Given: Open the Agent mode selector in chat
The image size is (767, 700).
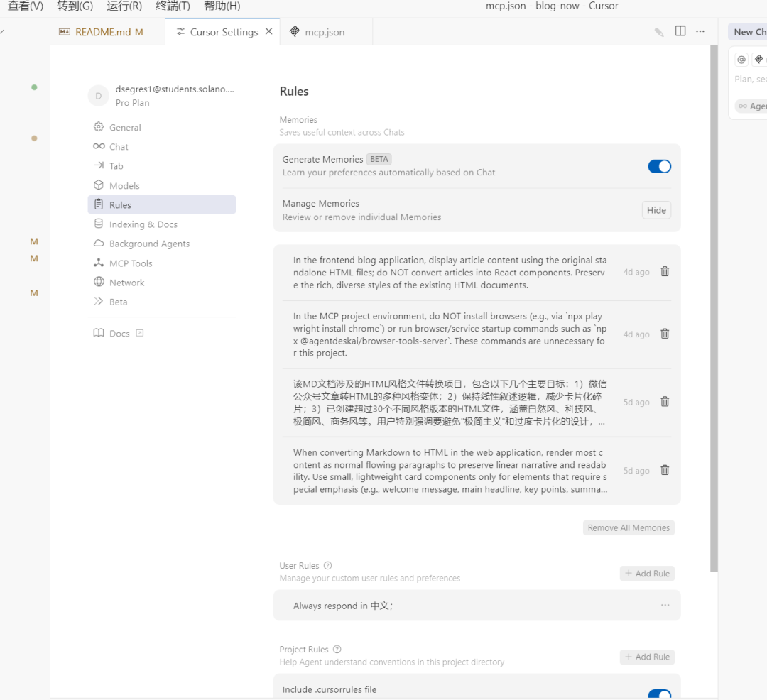Looking at the screenshot, I should click(x=751, y=106).
